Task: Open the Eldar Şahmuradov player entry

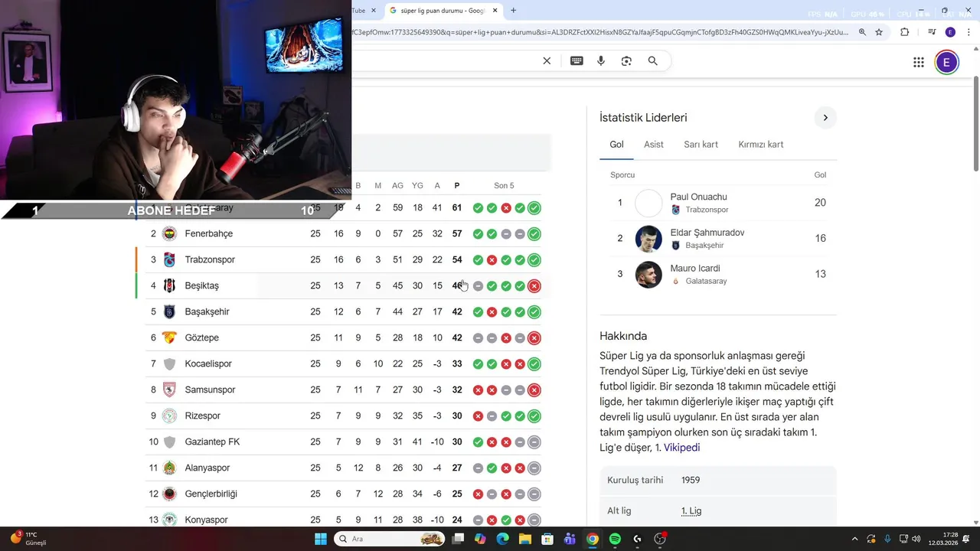Action: click(x=718, y=239)
